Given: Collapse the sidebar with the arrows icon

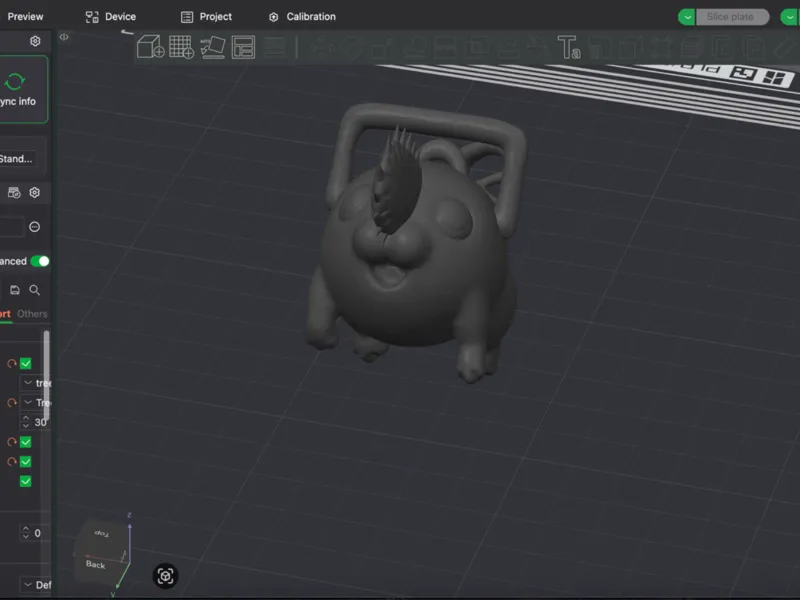Looking at the screenshot, I should click(64, 37).
